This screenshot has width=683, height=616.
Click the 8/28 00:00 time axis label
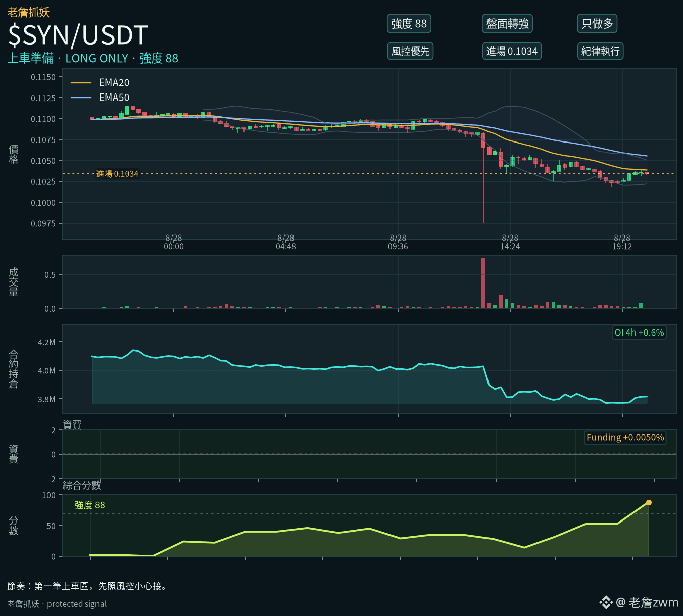click(x=174, y=242)
